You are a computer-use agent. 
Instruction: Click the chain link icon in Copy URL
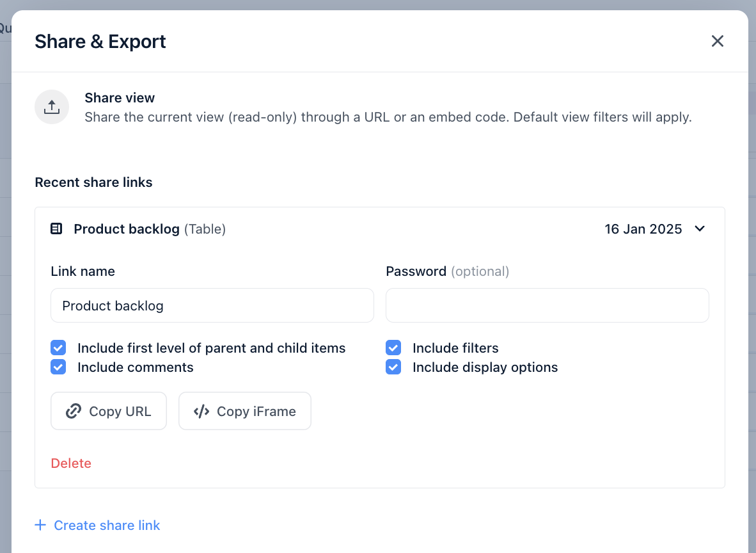(x=74, y=411)
